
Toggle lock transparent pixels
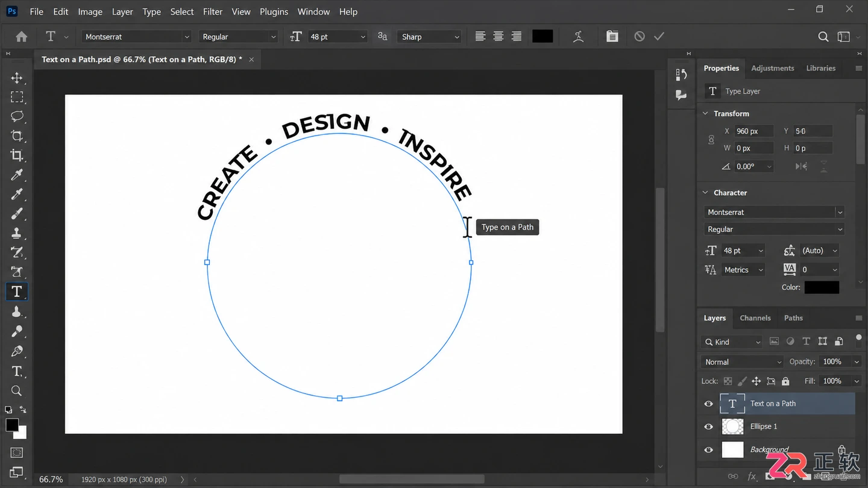728,381
